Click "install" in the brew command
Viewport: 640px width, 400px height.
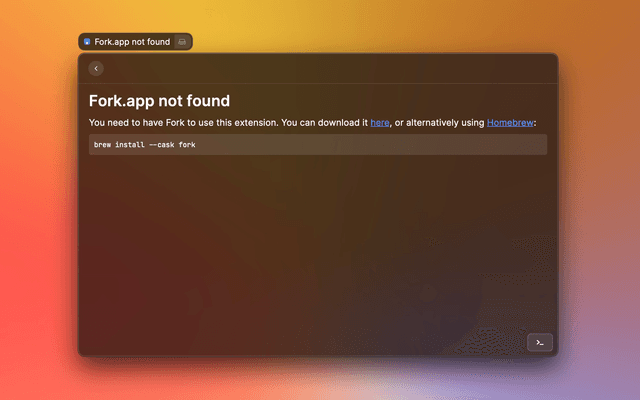coord(130,145)
